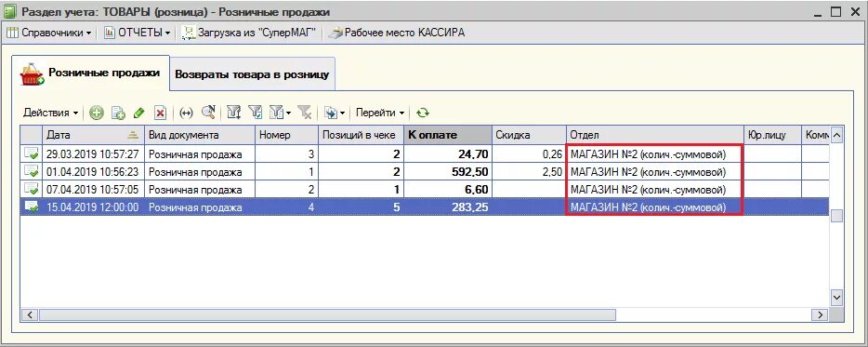The width and height of the screenshot is (868, 347).
Task: Expand the create-based-on dropdown arrow
Action: click(x=343, y=113)
